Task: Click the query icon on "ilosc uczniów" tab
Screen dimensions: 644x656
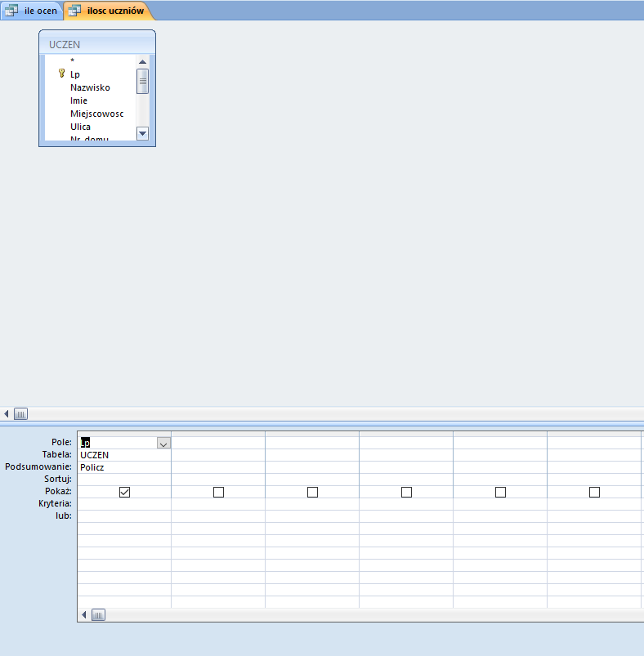Action: click(x=75, y=11)
